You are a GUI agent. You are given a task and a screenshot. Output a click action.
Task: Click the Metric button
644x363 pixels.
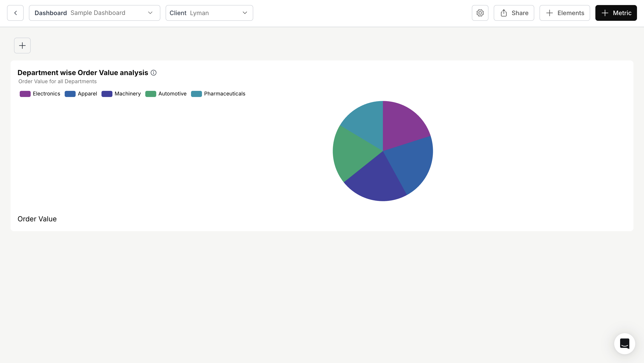616,13
